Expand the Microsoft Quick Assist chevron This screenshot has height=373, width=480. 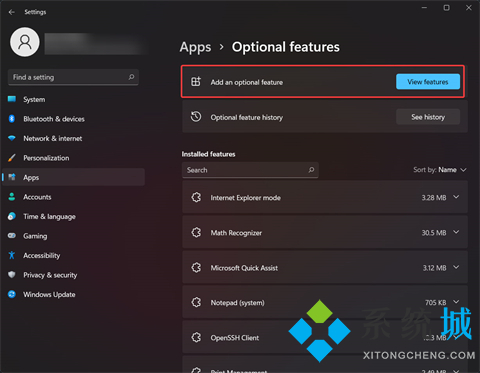point(456,267)
